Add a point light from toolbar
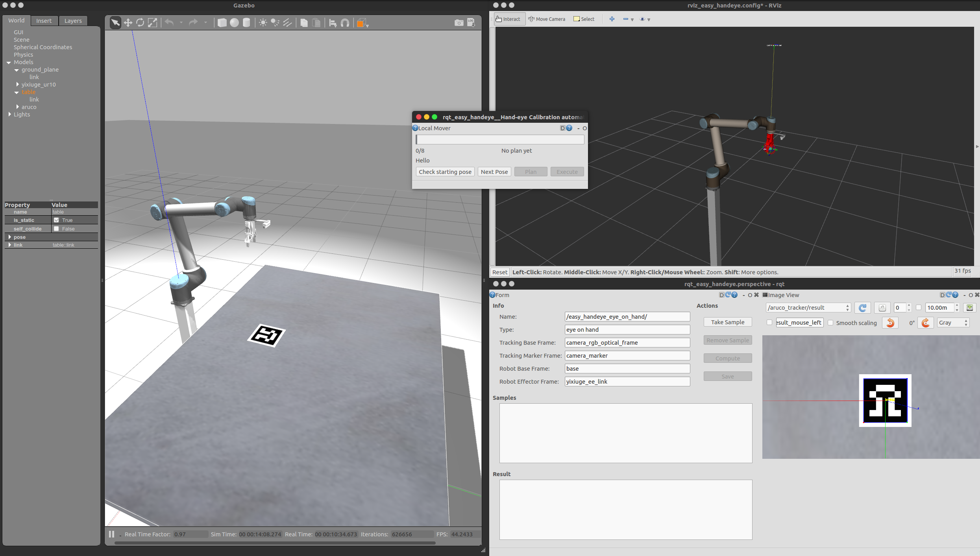This screenshot has width=980, height=556. [263, 23]
